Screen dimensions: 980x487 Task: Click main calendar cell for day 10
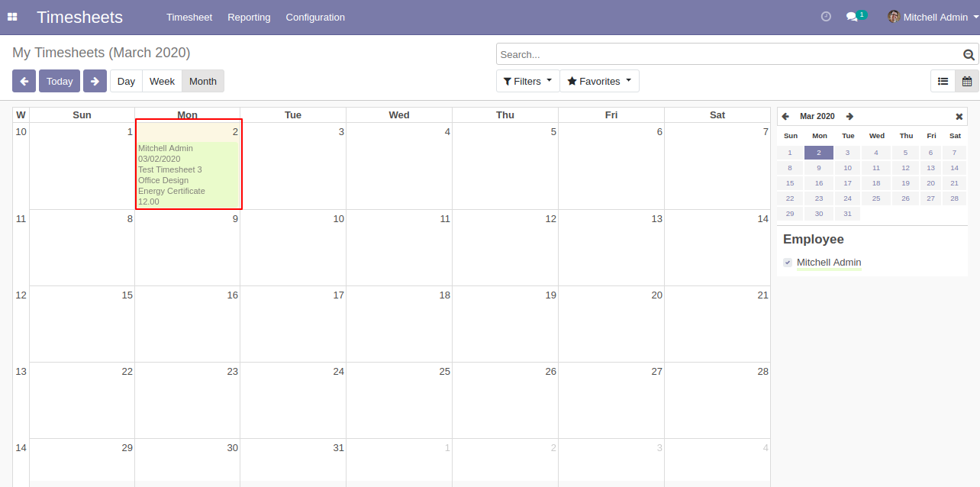click(x=293, y=247)
